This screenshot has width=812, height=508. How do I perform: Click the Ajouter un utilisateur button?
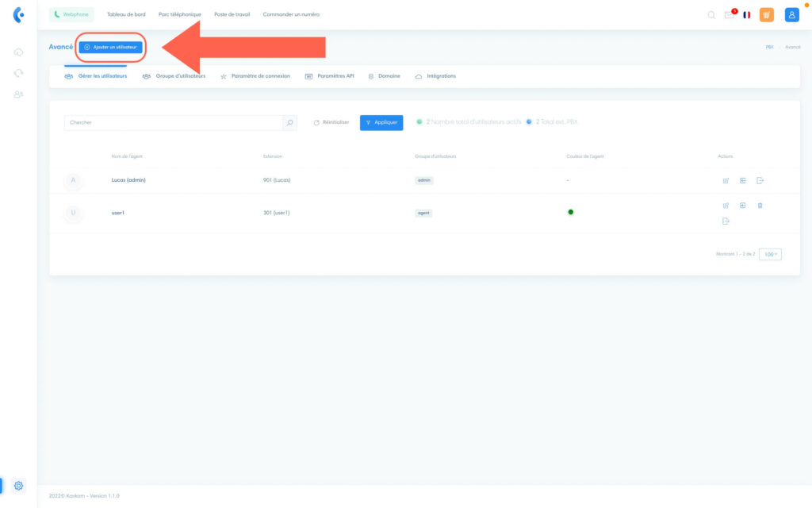[110, 47]
